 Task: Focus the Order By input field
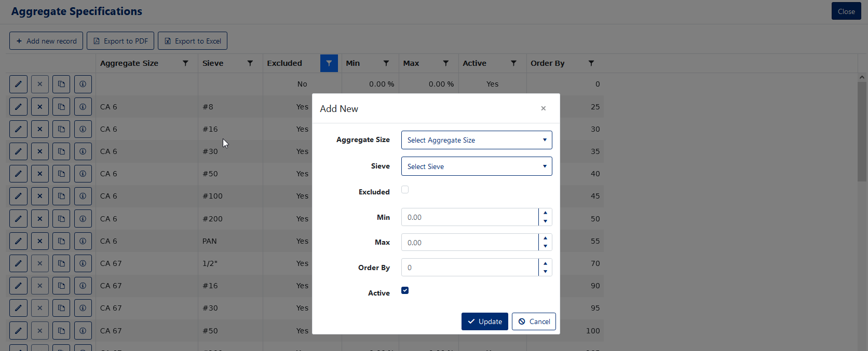point(470,268)
